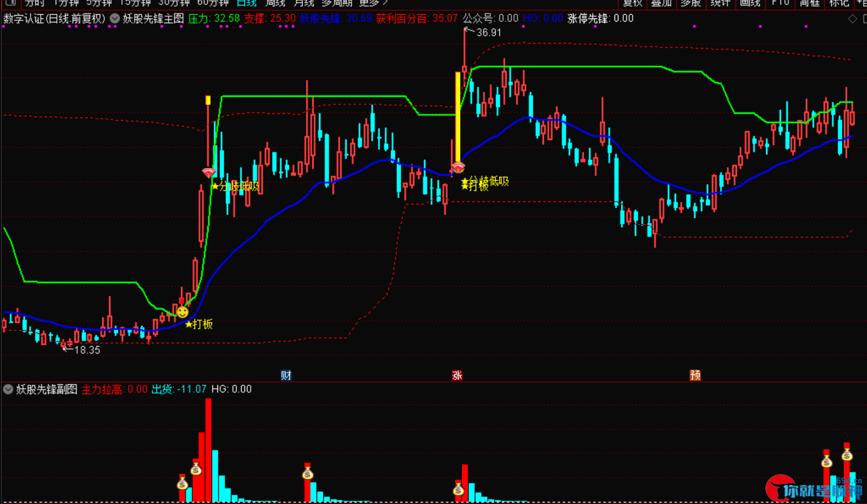867x504 pixels.
Task: Open the 多周期 view tab
Action: (x=337, y=3)
